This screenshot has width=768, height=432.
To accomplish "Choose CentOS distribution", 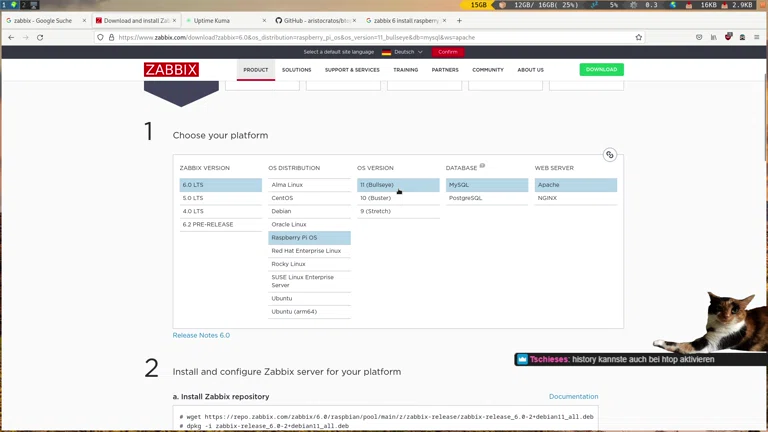I will 309,198.
